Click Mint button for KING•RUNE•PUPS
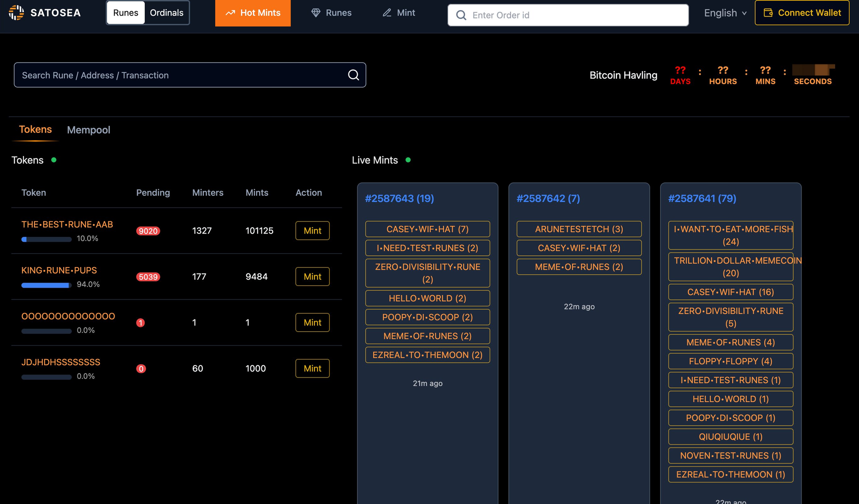The height and width of the screenshot is (504, 859). coord(312,277)
